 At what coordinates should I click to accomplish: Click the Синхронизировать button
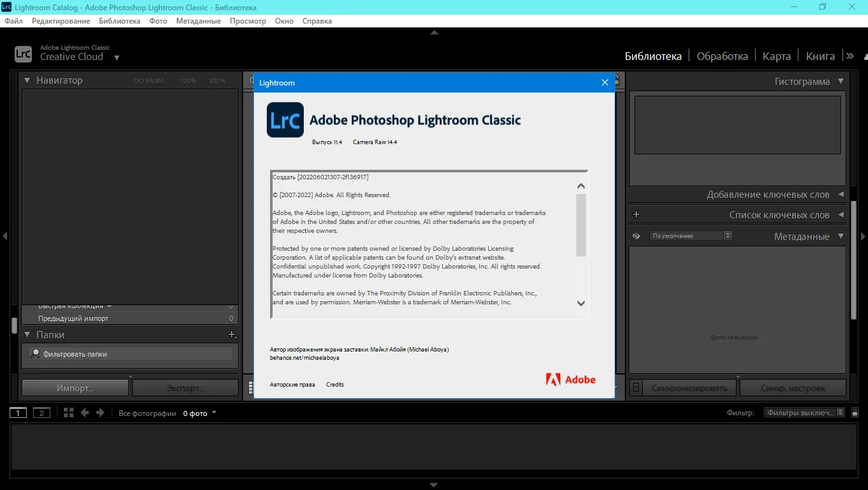click(x=689, y=388)
